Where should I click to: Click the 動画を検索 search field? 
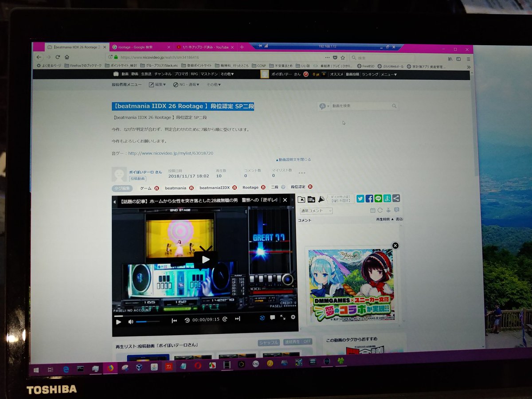pyautogui.click(x=361, y=106)
